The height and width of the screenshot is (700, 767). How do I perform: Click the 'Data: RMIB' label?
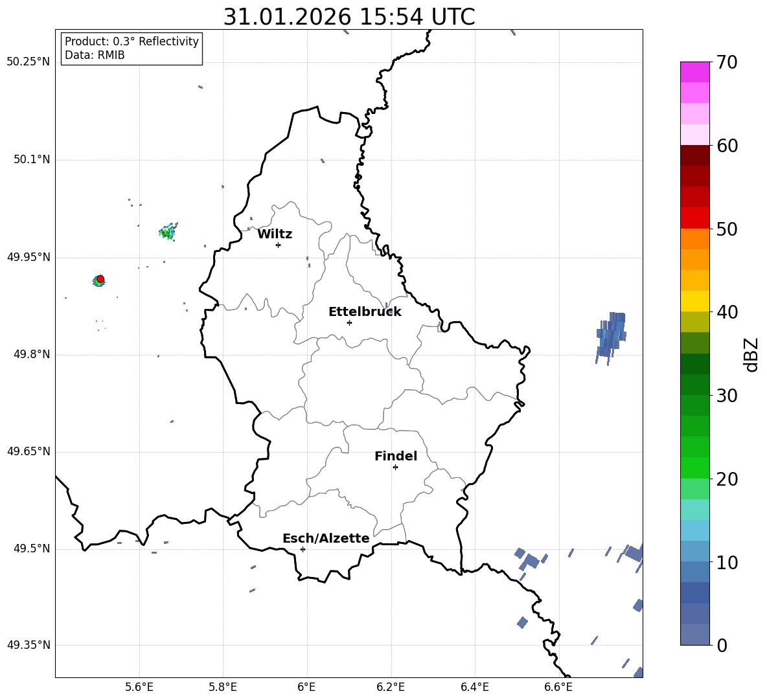pos(95,55)
